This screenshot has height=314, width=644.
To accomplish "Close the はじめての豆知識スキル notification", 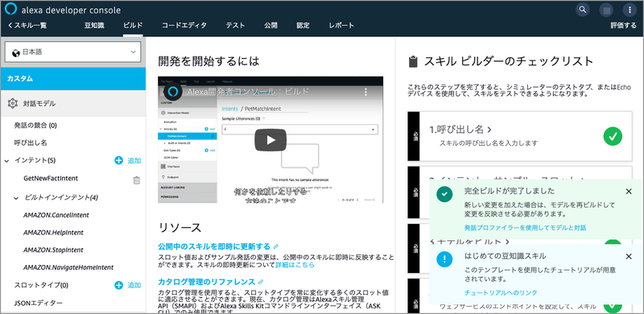I will 629,257.
